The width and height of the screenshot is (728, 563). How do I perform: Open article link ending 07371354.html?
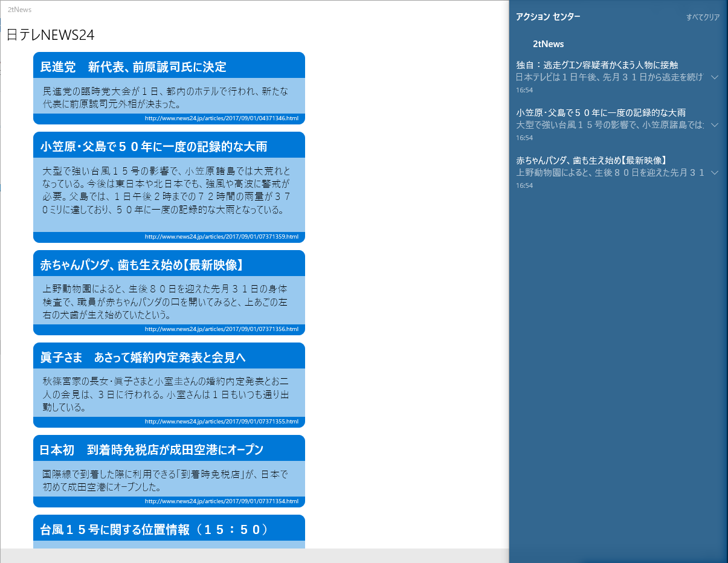click(x=222, y=501)
